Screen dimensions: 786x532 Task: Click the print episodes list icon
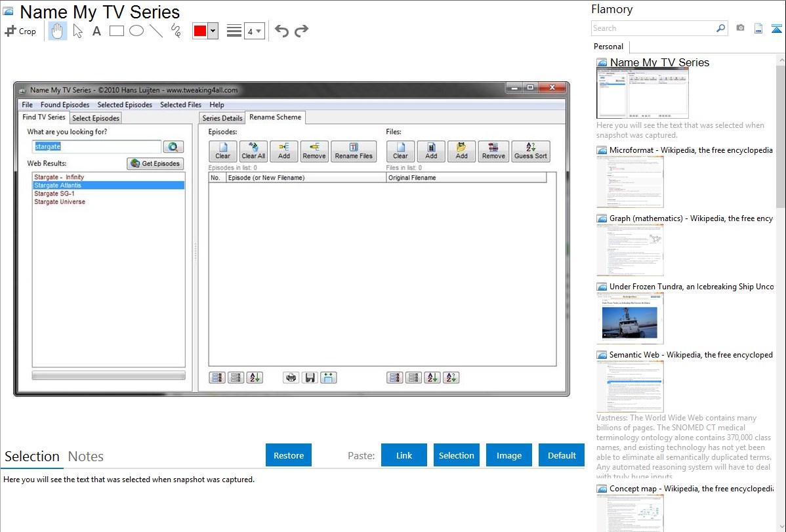pos(291,378)
